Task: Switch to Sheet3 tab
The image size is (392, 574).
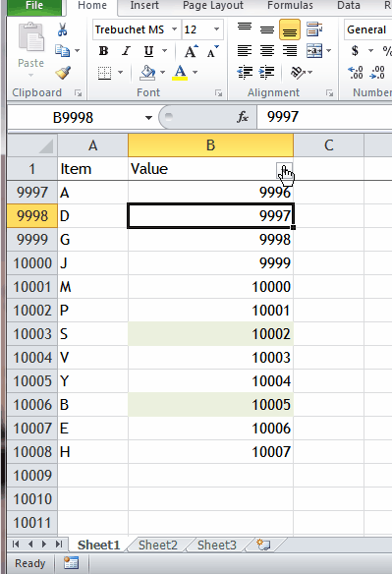Action: pos(217,545)
